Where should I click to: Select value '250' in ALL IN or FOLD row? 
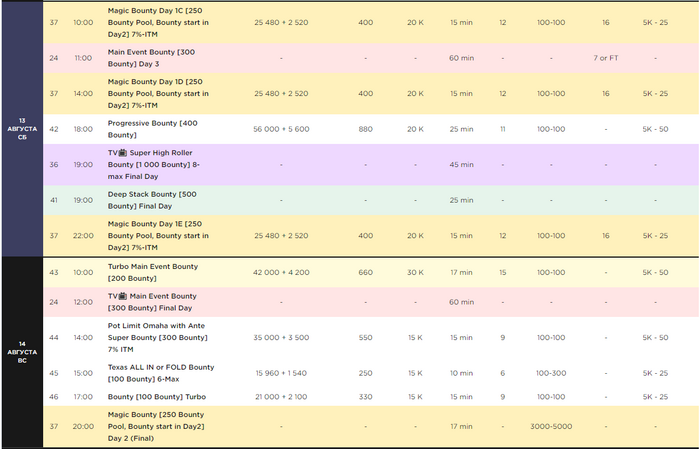366,373
